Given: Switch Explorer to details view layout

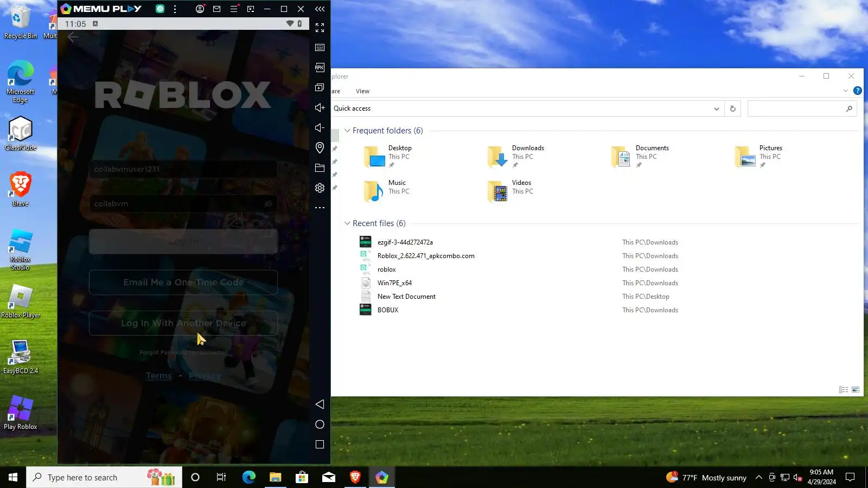Looking at the screenshot, I should [844, 389].
